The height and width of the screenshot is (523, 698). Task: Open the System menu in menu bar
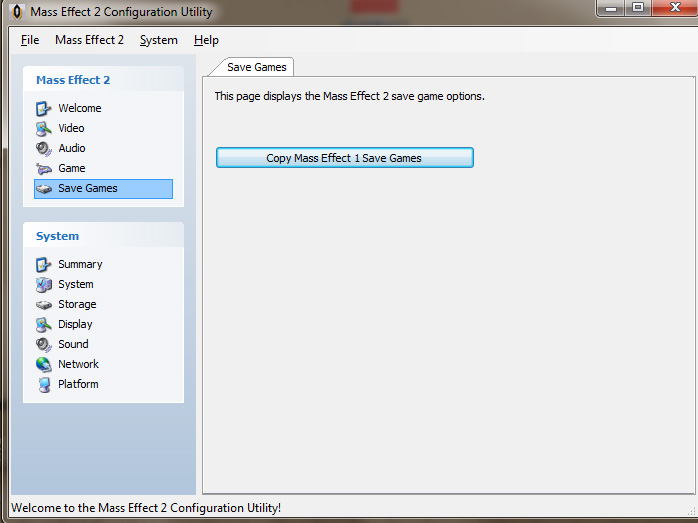point(158,40)
